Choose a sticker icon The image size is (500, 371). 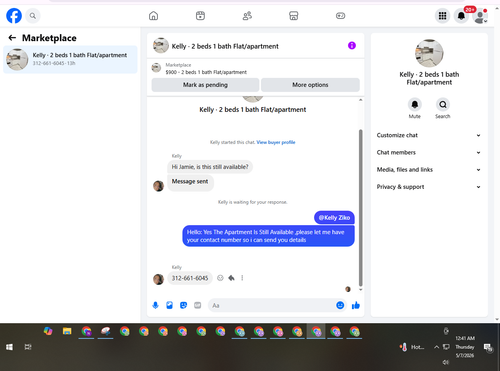tap(183, 305)
